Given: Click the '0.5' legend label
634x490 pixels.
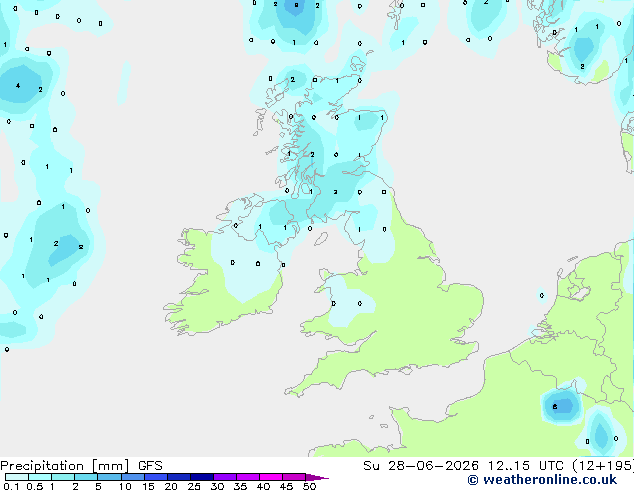Looking at the screenshot, I should 35,486.
